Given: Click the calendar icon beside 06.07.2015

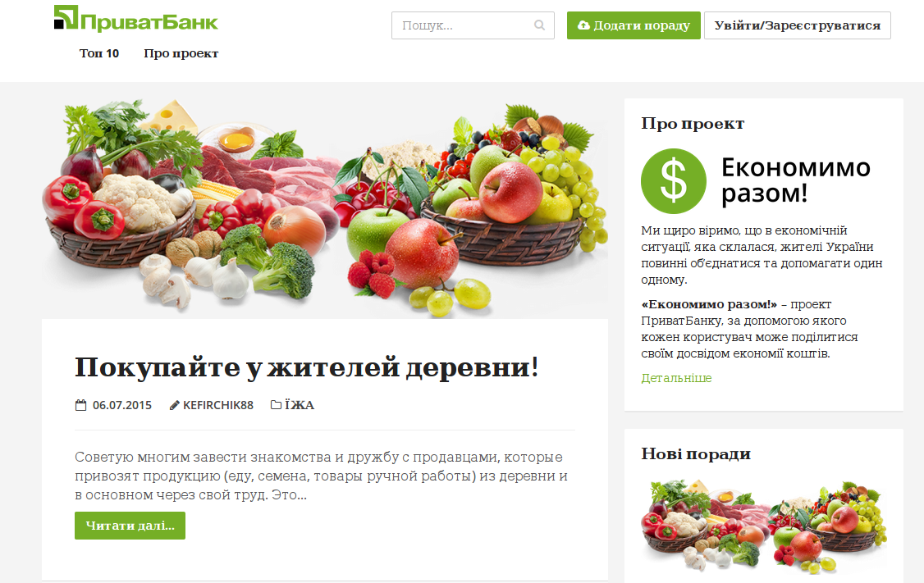Looking at the screenshot, I should [x=80, y=405].
